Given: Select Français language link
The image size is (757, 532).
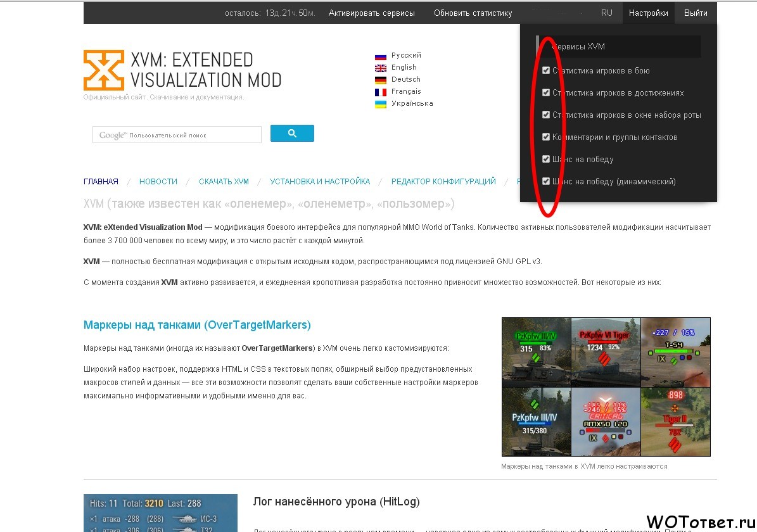Looking at the screenshot, I should [x=406, y=91].
